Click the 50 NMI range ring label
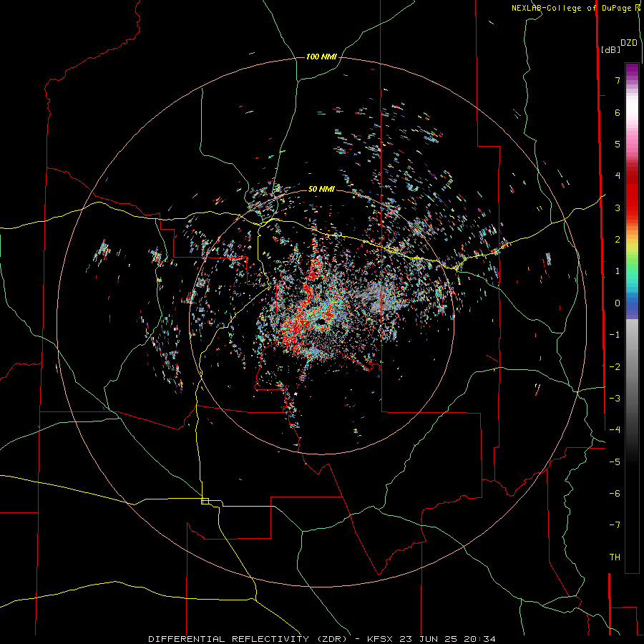The width and height of the screenshot is (644, 644). [x=321, y=190]
